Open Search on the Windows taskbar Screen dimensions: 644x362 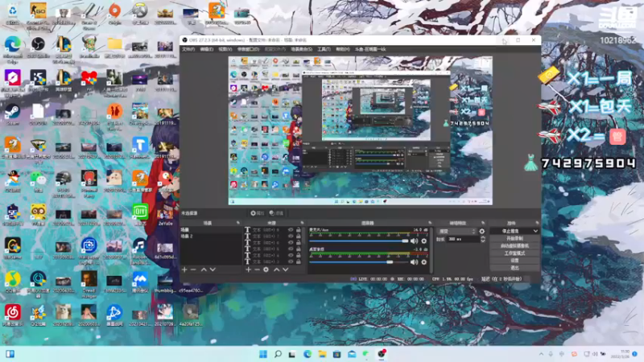pos(278,354)
